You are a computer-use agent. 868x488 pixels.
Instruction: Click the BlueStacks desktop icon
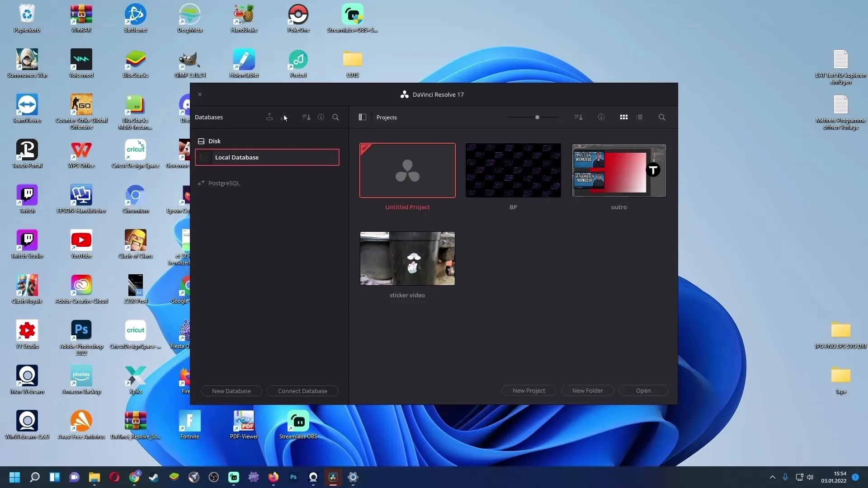pyautogui.click(x=136, y=63)
